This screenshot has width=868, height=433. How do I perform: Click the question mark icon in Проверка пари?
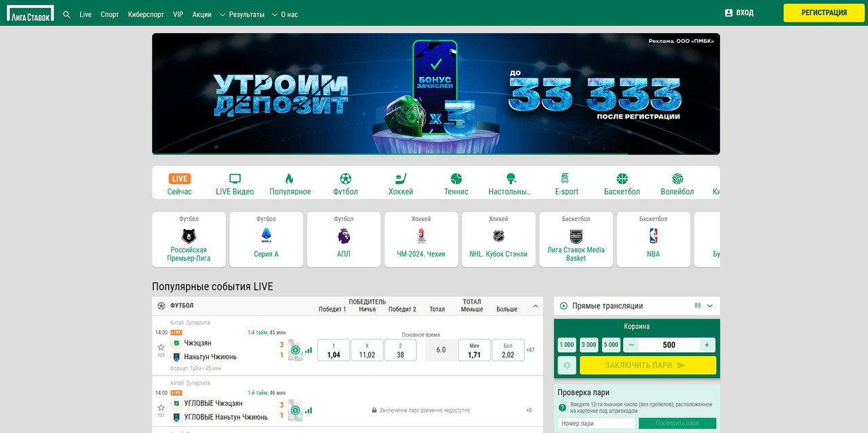[562, 407]
